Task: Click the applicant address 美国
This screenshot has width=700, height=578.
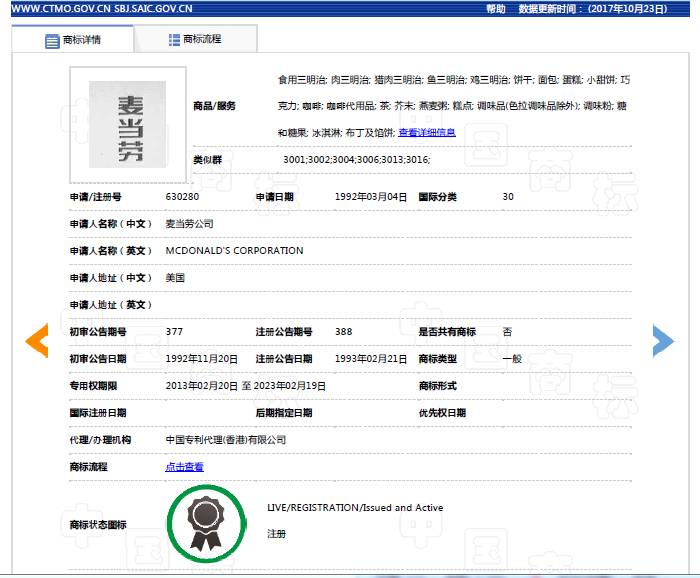Action: 175,278
